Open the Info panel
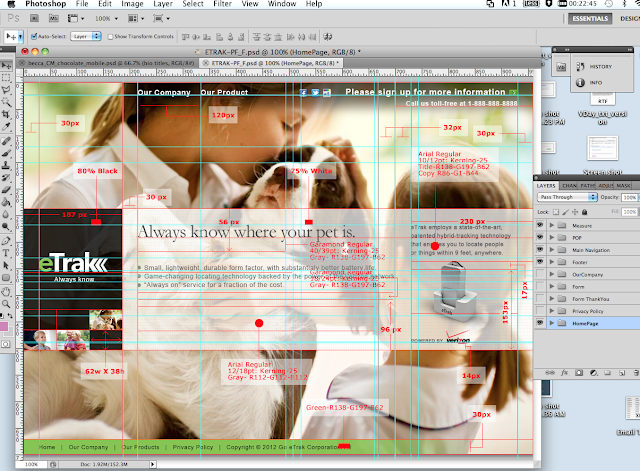The image size is (640, 471). coord(589,82)
